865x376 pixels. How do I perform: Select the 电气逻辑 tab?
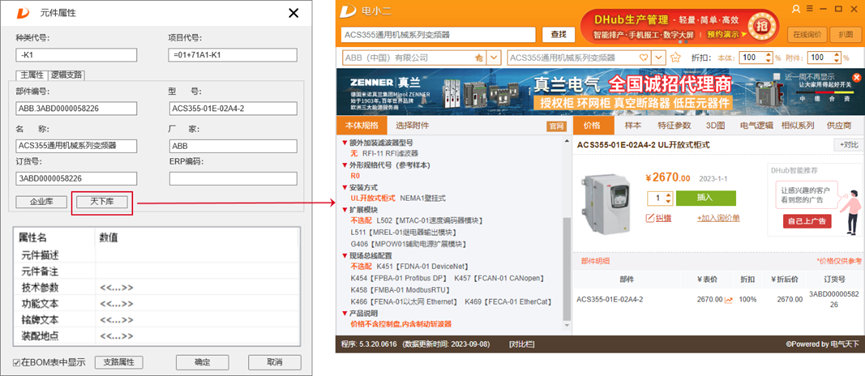click(x=756, y=125)
